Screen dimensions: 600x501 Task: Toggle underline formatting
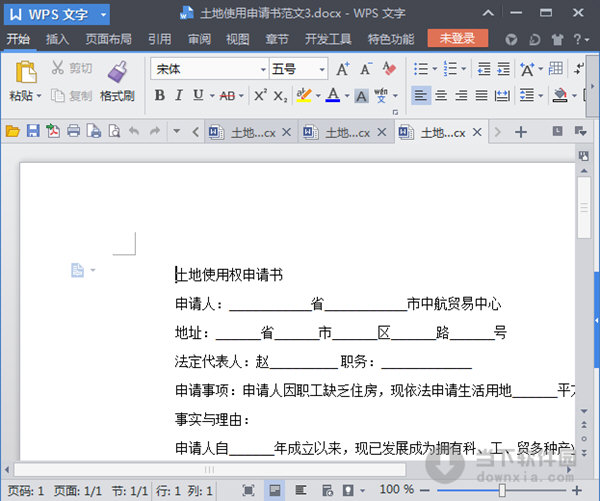[198, 95]
